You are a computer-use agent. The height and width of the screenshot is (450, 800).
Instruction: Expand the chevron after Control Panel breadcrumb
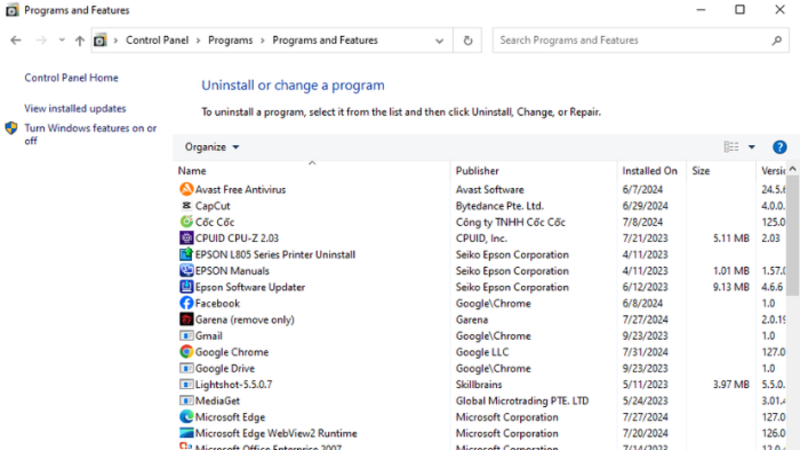(x=198, y=40)
